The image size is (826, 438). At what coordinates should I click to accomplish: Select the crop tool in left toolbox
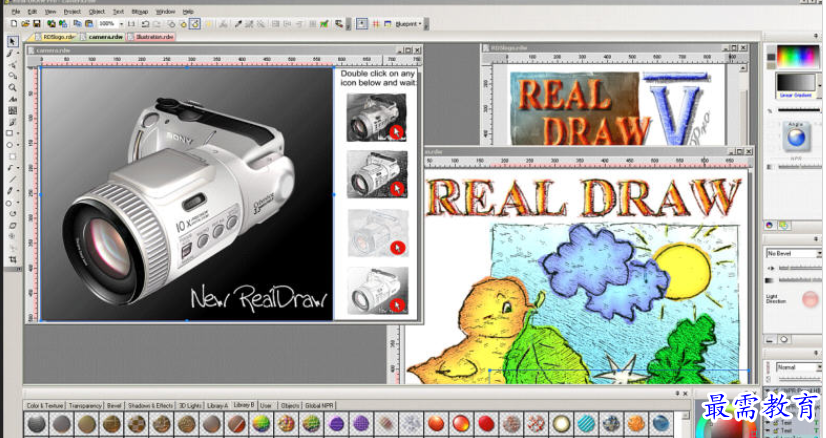tap(12, 260)
